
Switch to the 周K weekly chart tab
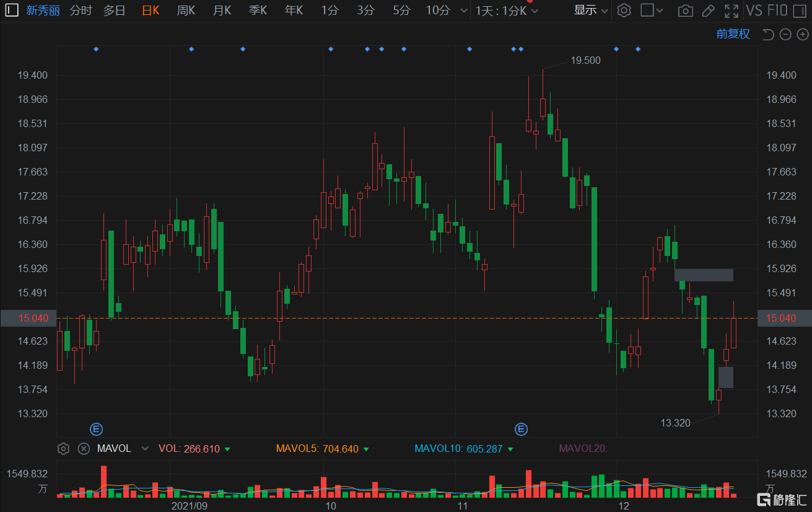pyautogui.click(x=186, y=11)
